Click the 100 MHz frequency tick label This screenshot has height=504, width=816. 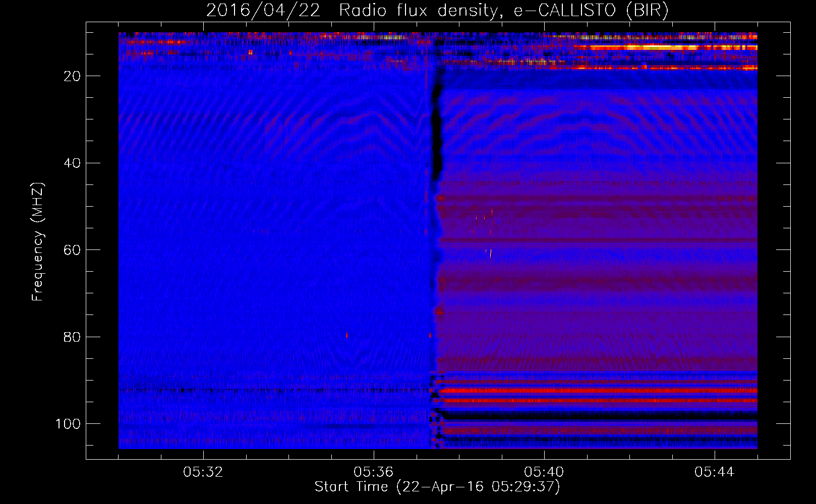pyautogui.click(x=68, y=424)
